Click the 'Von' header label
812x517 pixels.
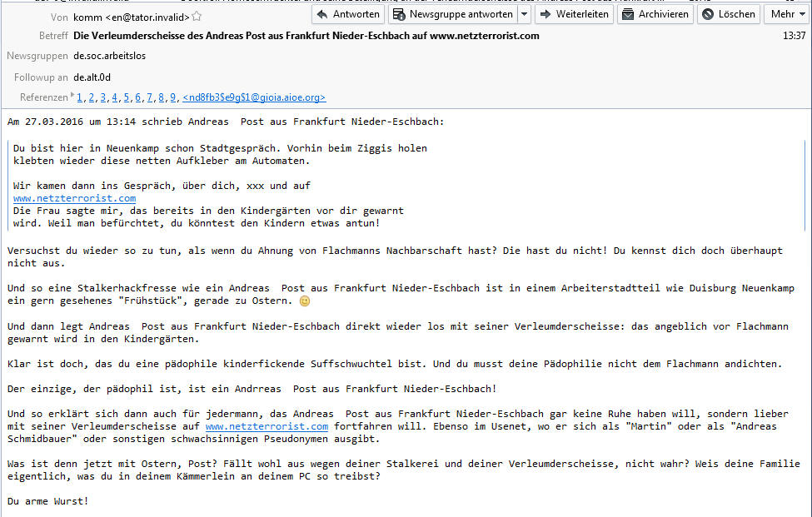click(x=59, y=17)
